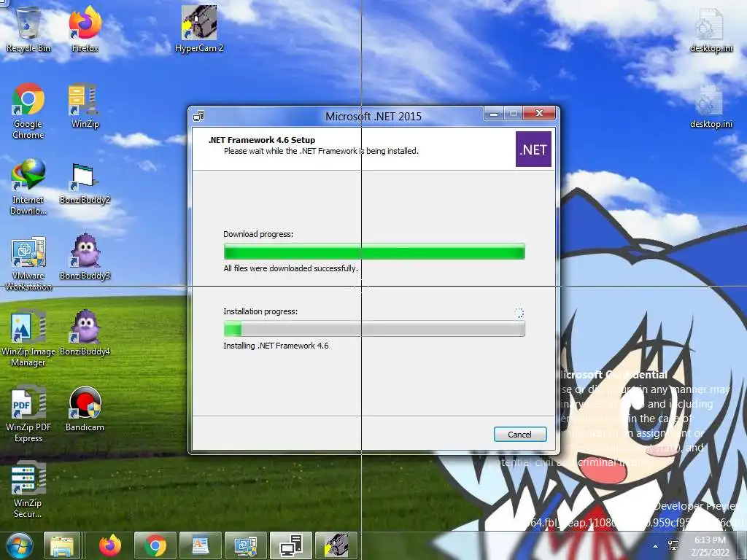Click the .NET setup taskbar icon
This screenshot has height=560, width=747.
290,545
